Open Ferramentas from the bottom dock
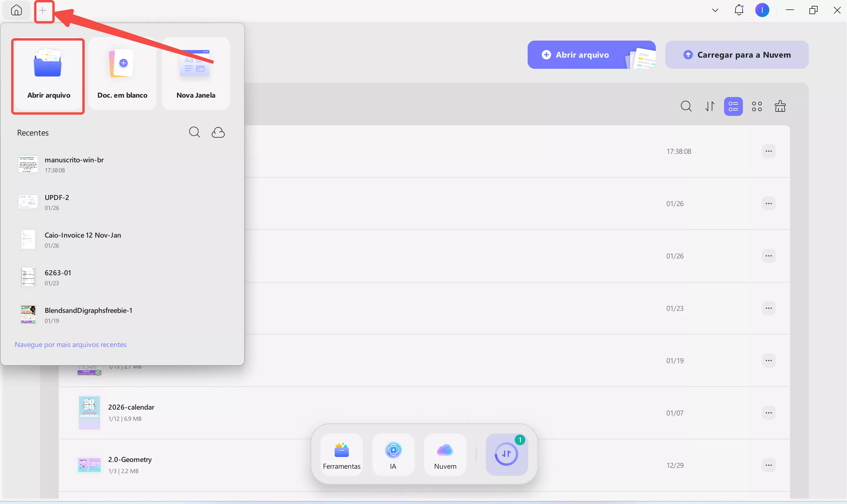 click(x=341, y=454)
